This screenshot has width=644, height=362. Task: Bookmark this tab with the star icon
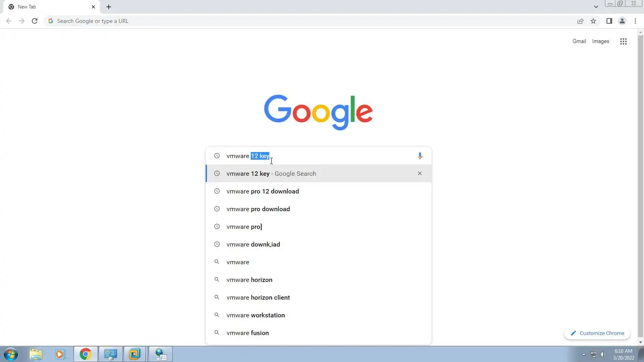593,21
